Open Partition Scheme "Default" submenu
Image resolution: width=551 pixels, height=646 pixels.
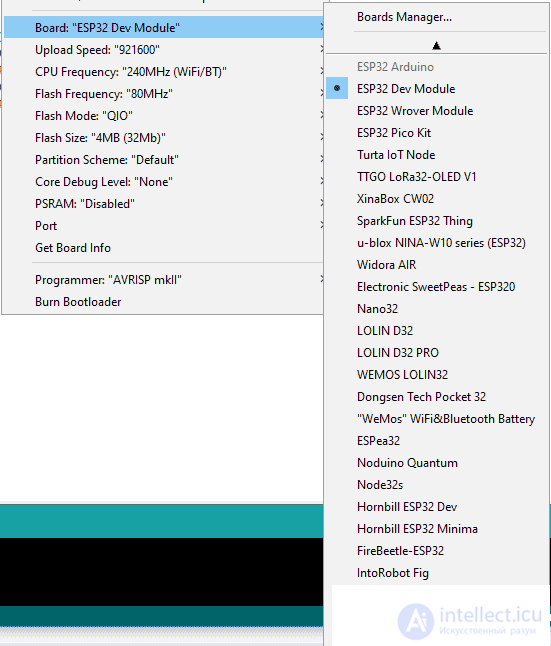tap(164, 160)
